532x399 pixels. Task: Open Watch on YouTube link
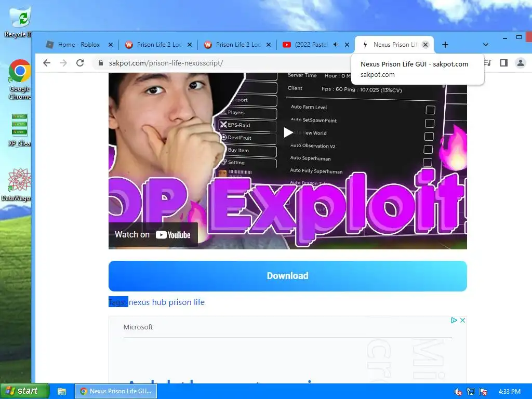pyautogui.click(x=153, y=234)
